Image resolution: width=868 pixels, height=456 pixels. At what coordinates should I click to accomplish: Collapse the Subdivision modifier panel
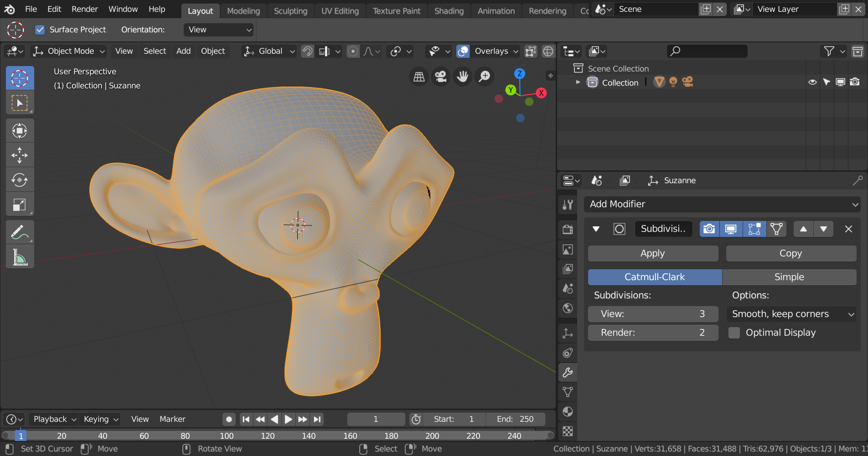point(596,229)
